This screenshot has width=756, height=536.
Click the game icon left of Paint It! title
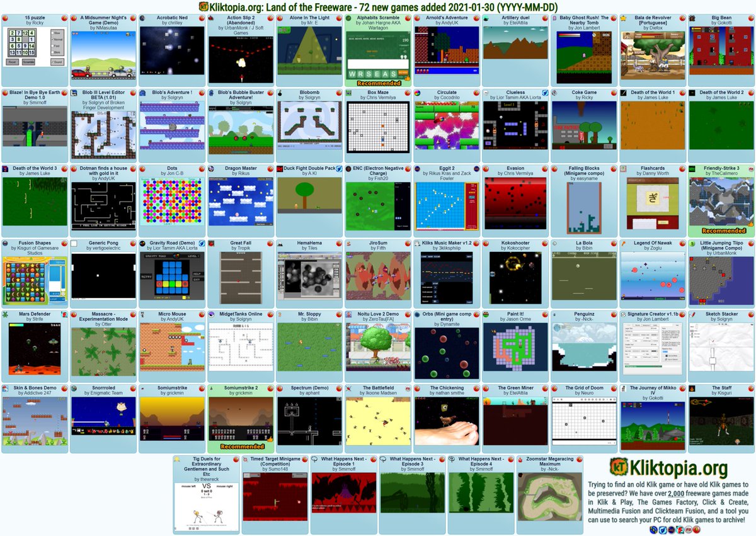tap(486, 314)
